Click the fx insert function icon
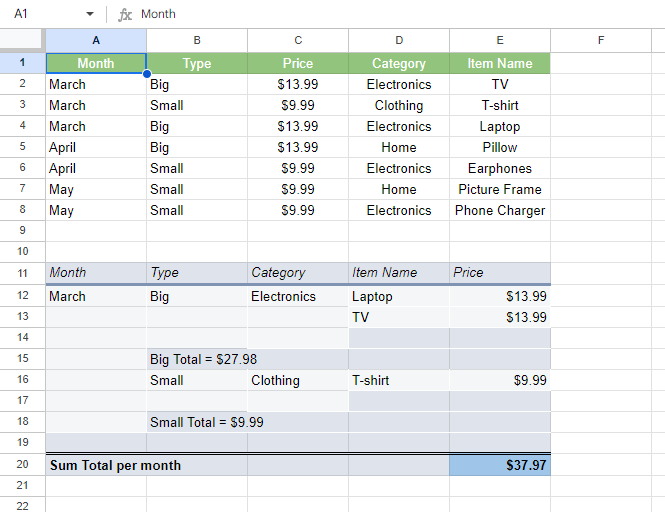This screenshot has width=665, height=512. point(125,15)
